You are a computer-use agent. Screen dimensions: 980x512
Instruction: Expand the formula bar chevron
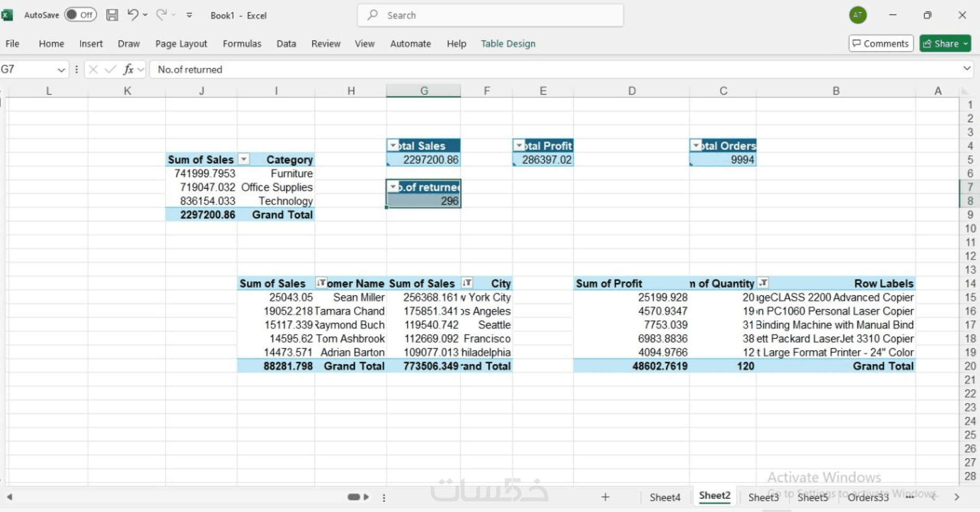[x=967, y=69]
